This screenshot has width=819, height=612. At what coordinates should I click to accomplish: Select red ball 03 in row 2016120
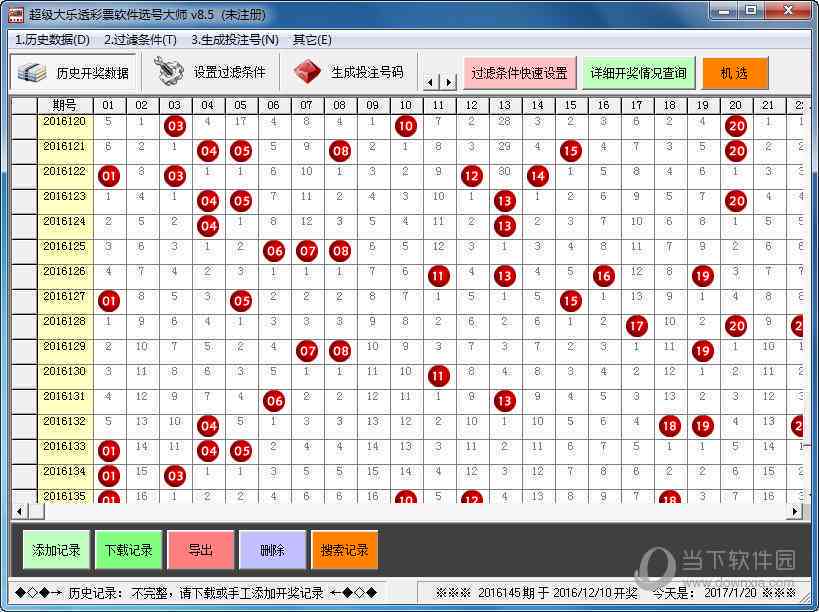pyautogui.click(x=175, y=126)
